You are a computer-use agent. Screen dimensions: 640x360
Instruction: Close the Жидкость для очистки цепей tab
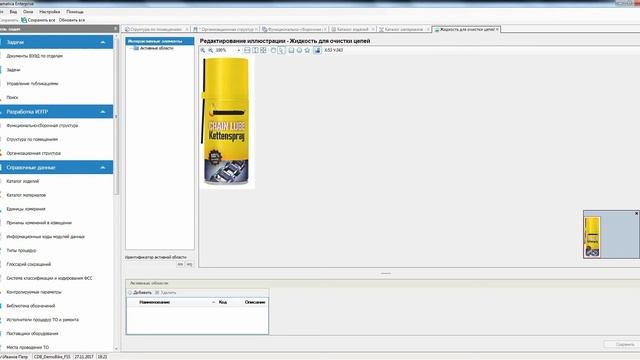tap(497, 29)
